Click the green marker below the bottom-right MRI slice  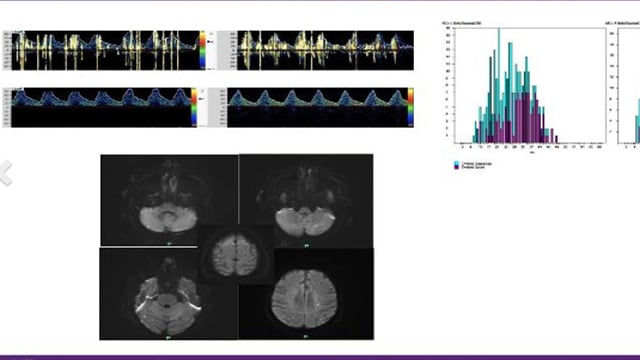[306, 337]
